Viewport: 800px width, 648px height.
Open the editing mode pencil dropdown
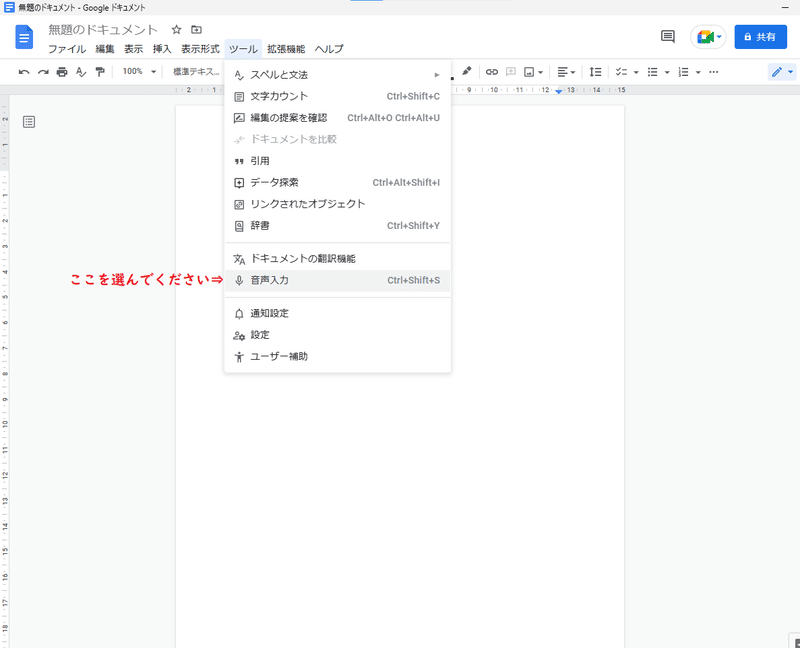779,71
